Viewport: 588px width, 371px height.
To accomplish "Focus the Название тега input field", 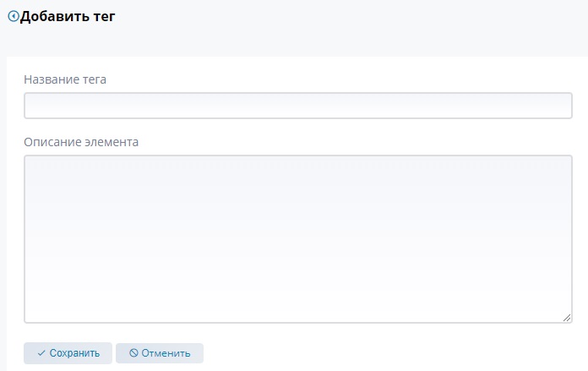I will [298, 106].
